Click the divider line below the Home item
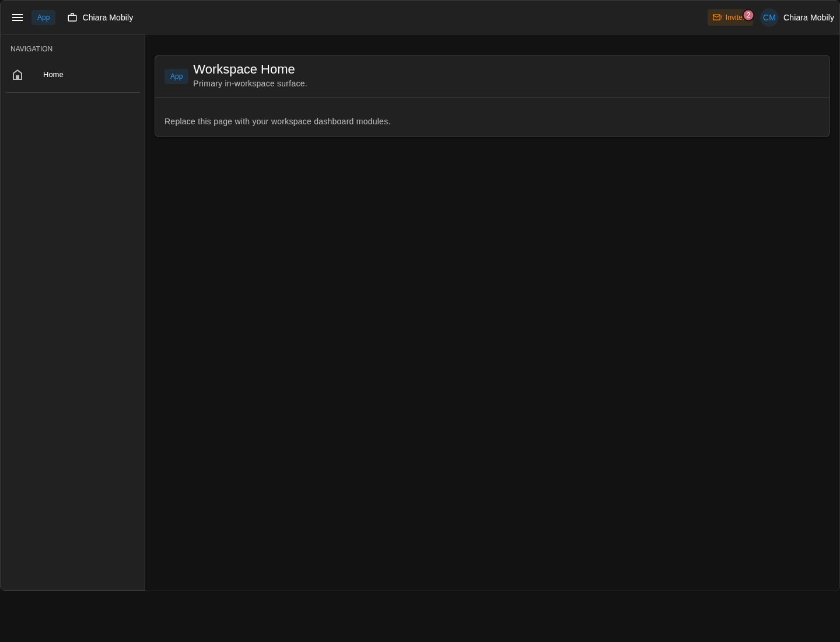 pyautogui.click(x=73, y=92)
